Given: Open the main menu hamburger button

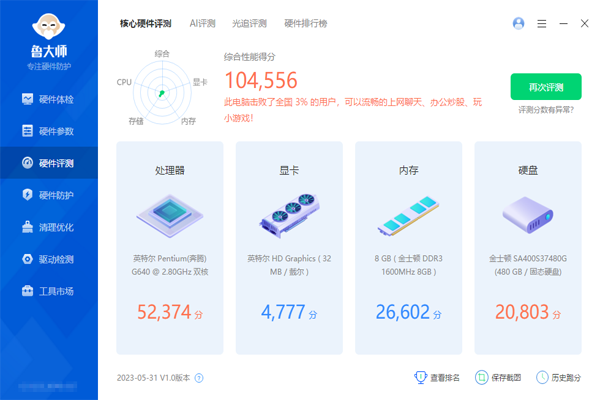Looking at the screenshot, I should [x=542, y=23].
